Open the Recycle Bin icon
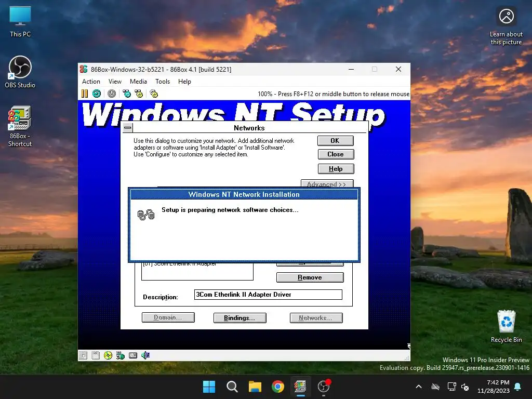Screen dimensions: 532x399 point(506,326)
